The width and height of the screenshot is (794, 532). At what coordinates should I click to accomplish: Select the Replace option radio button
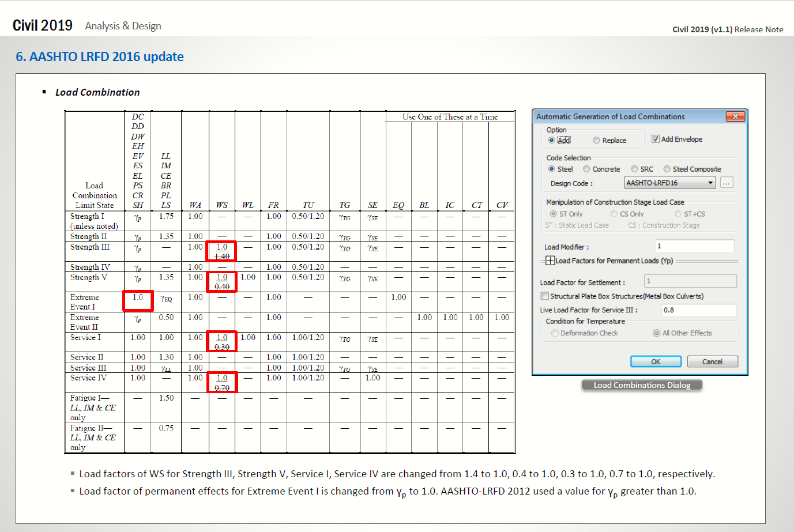click(x=596, y=140)
